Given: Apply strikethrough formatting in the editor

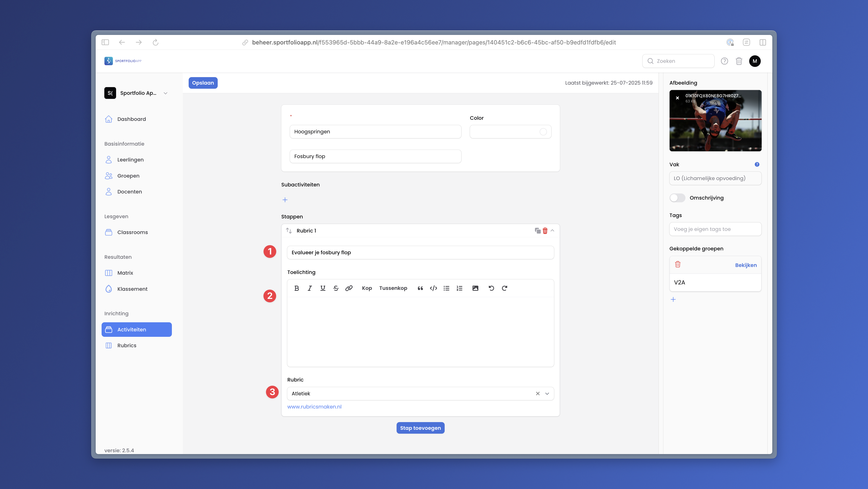Looking at the screenshot, I should (336, 288).
